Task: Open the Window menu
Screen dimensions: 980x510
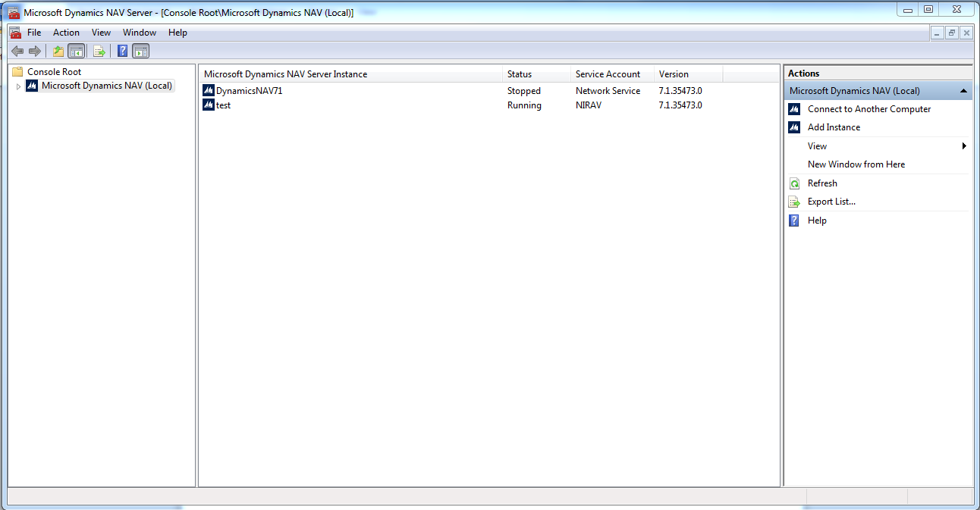Action: 140,33
